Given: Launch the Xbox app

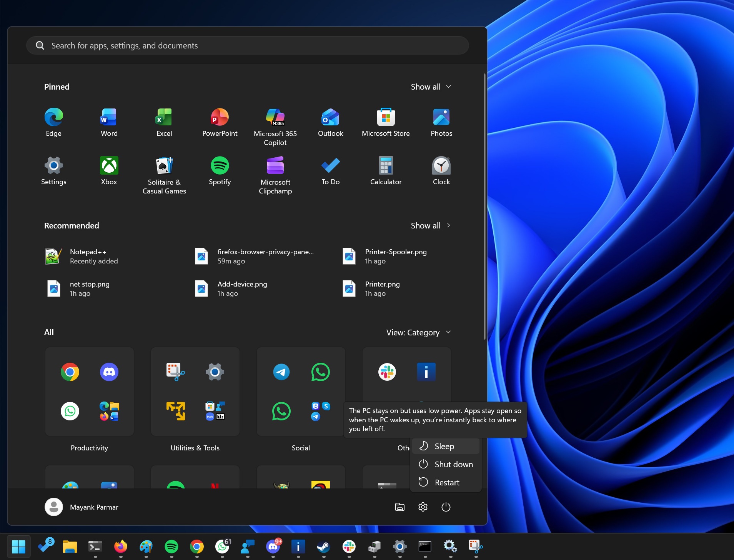Looking at the screenshot, I should click(x=108, y=169).
